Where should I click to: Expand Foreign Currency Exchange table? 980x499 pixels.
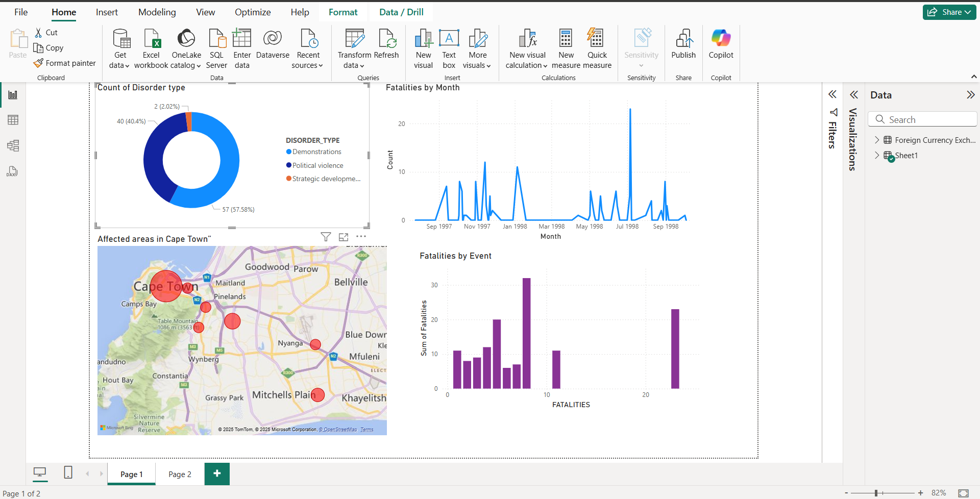point(877,140)
